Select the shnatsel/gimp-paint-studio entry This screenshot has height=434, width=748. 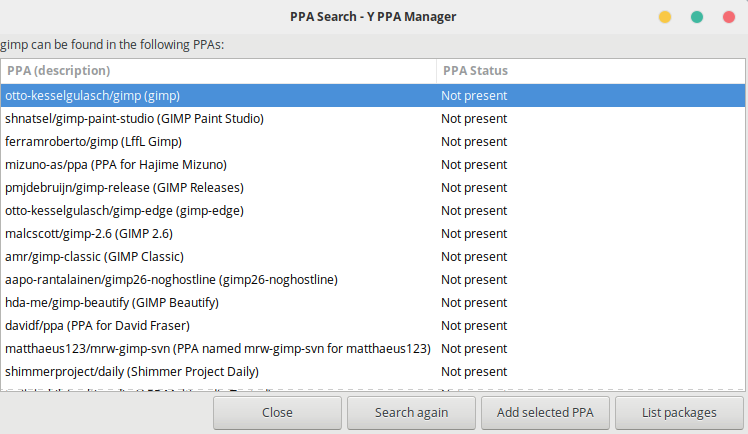[x=373, y=118]
